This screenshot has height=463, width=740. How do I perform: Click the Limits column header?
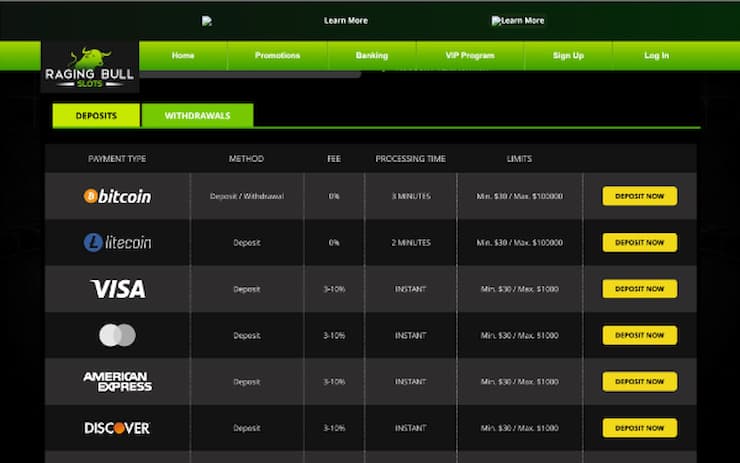click(x=520, y=159)
